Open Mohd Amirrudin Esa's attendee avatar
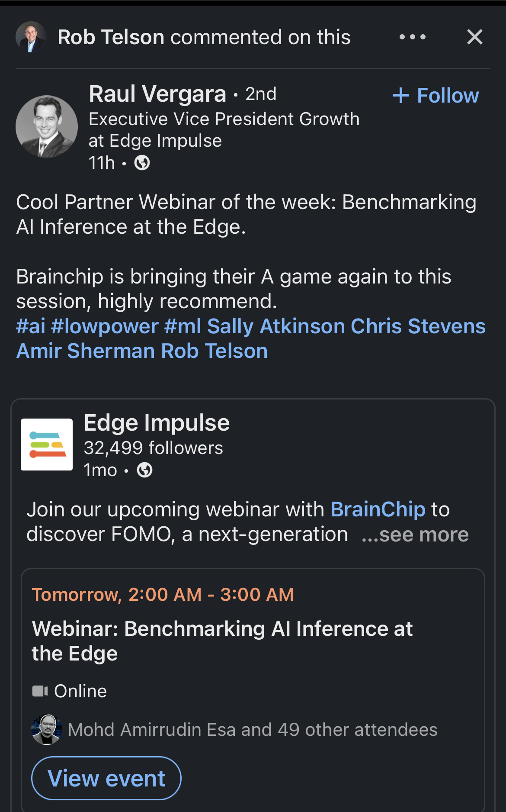Viewport: 506px width, 812px height. pos(47,730)
